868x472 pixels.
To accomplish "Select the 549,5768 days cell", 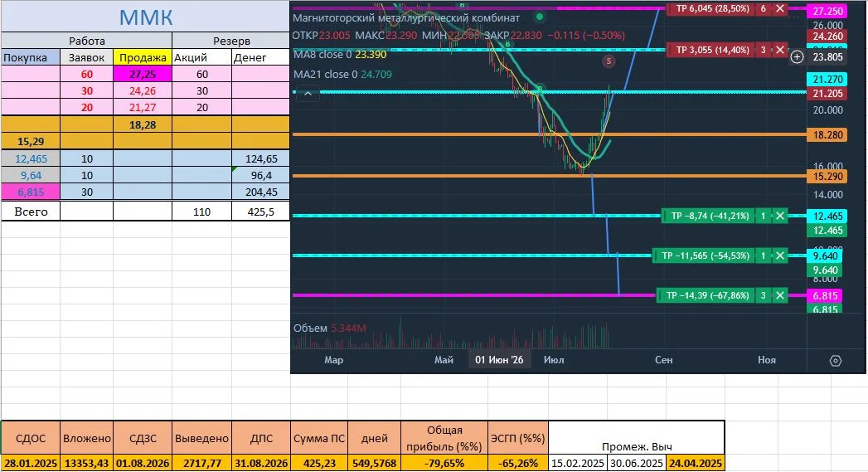I will (374, 463).
